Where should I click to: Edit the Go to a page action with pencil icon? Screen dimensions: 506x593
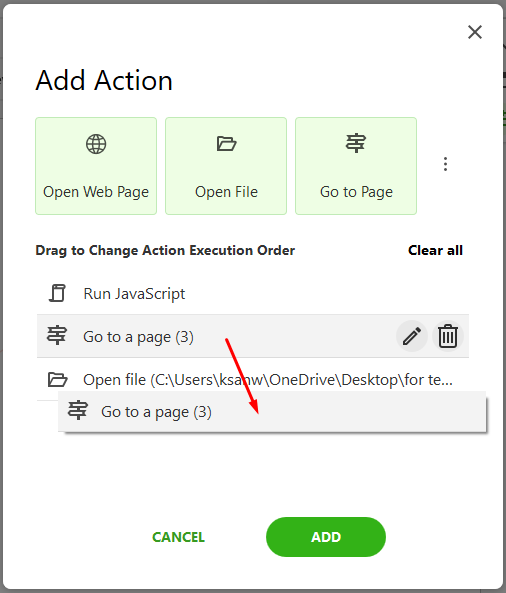coord(412,336)
